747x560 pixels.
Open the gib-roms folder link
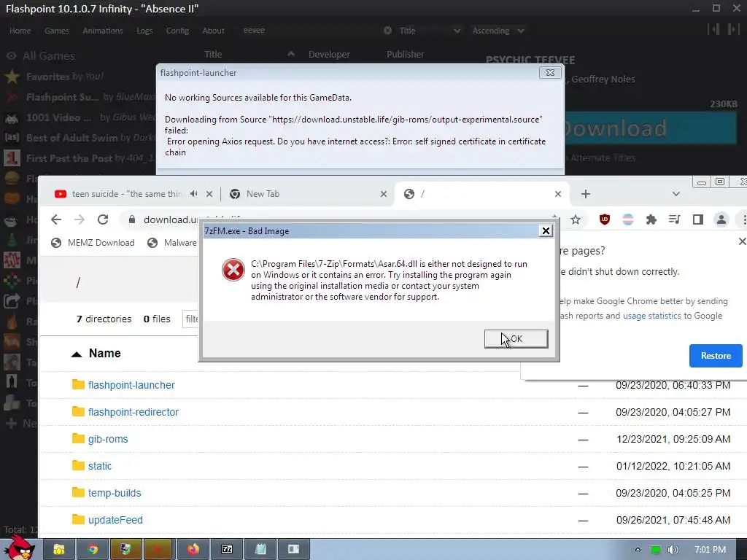click(108, 439)
